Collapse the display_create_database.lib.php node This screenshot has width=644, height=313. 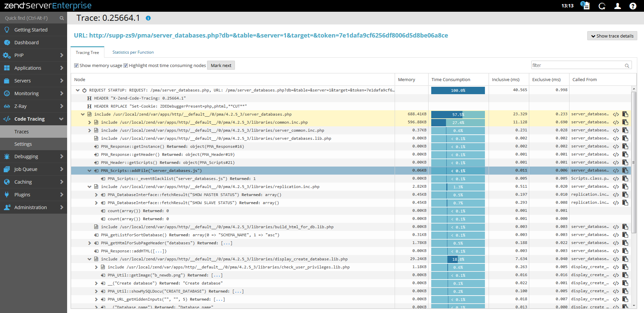90,259
